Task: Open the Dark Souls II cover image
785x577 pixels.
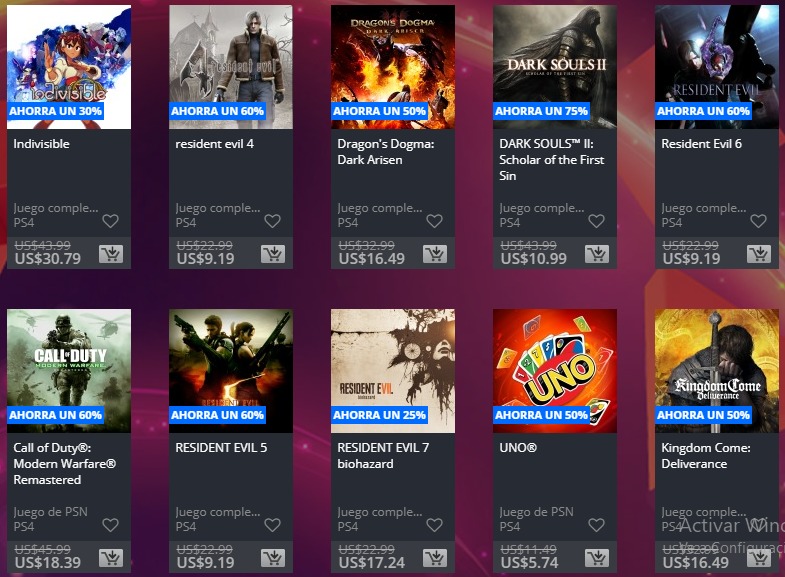Action: (555, 67)
